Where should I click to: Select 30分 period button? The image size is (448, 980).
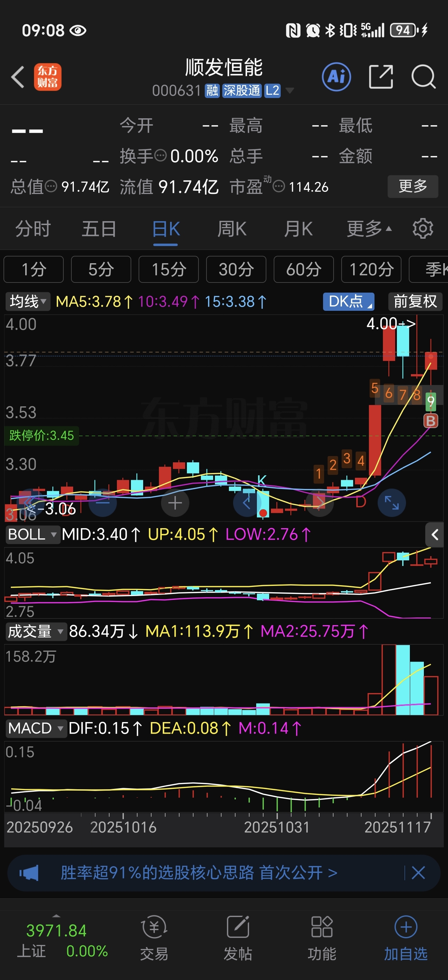[236, 269]
